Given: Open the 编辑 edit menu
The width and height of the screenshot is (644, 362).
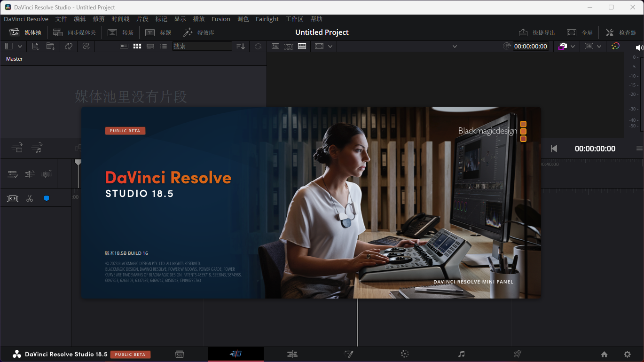Looking at the screenshot, I should tap(80, 19).
